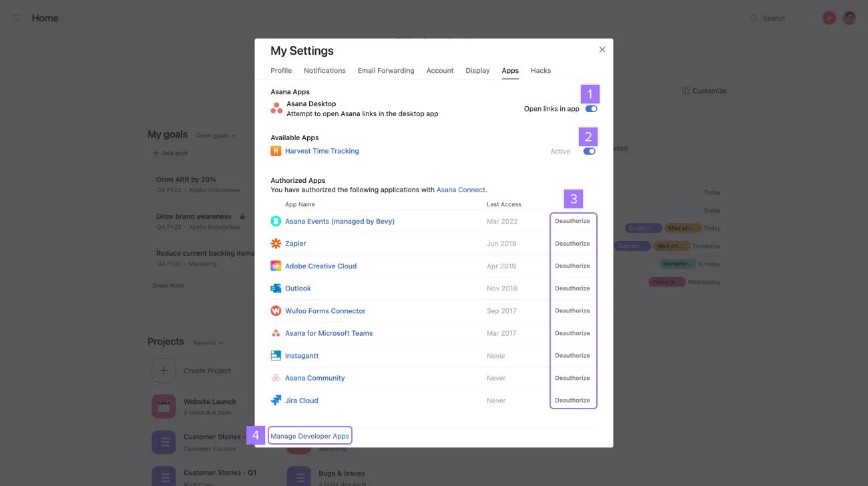
Task: Click the Asana Connect link
Action: 460,189
